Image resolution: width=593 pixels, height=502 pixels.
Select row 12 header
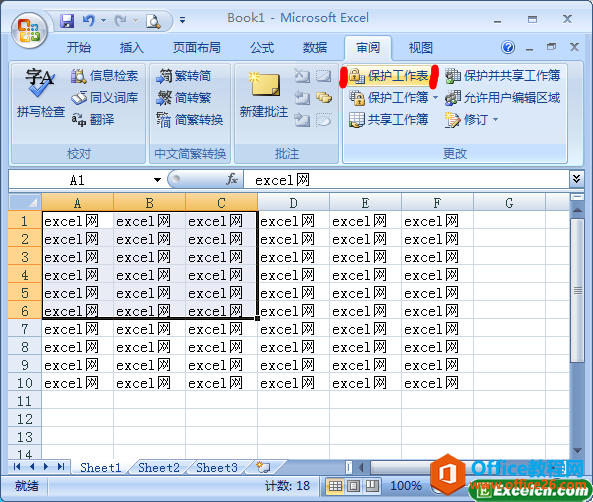[25, 419]
